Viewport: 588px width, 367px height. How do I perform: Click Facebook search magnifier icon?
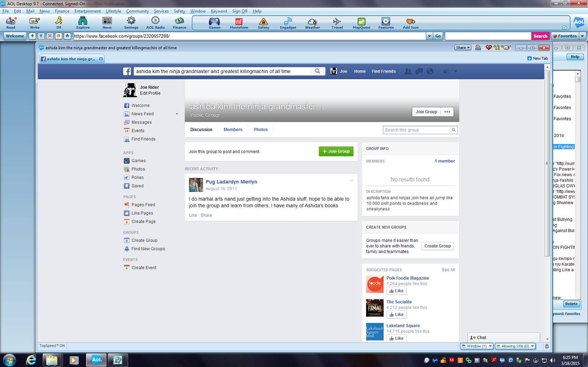tap(317, 71)
